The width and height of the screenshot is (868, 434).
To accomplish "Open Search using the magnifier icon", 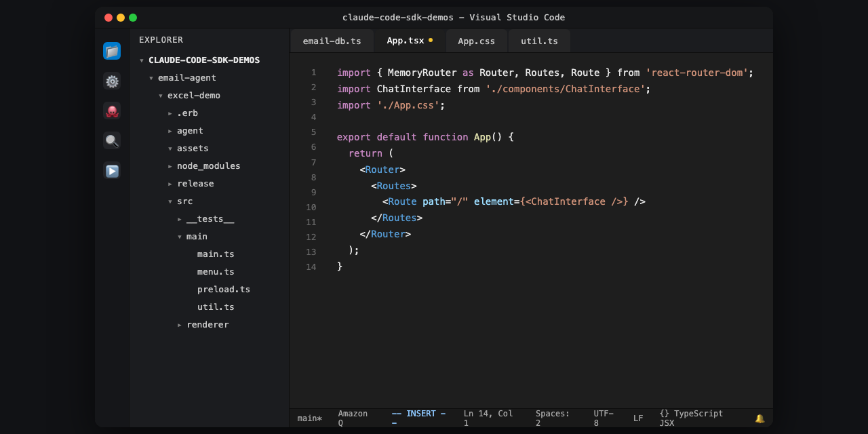I will (x=111, y=140).
